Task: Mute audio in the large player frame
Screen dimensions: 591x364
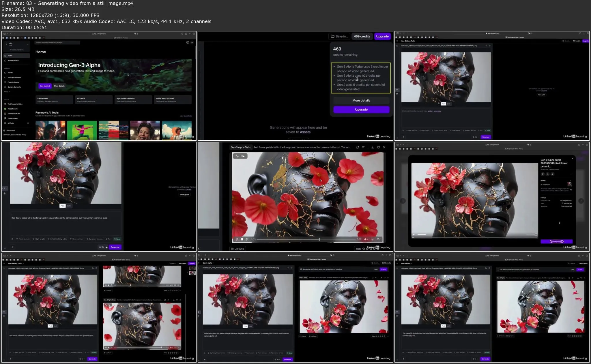Action: click(366, 239)
